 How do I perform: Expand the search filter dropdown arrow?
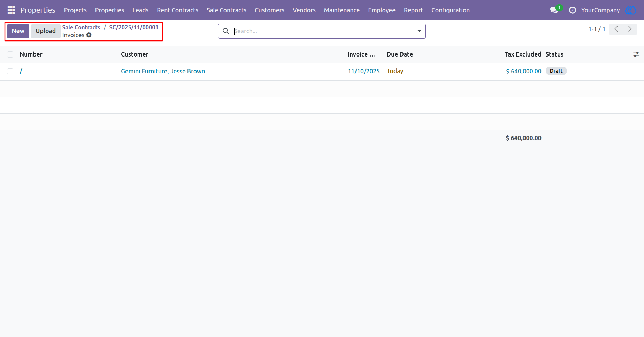coord(419,31)
